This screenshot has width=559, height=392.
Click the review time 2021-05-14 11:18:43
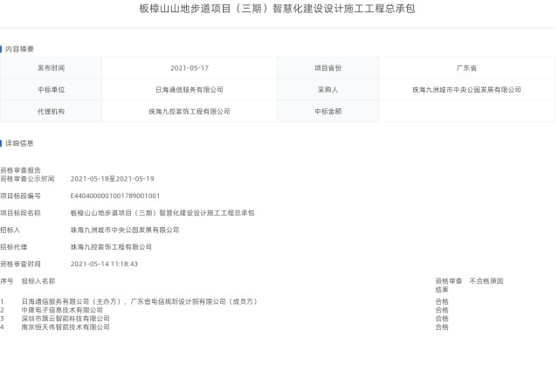[x=104, y=264]
